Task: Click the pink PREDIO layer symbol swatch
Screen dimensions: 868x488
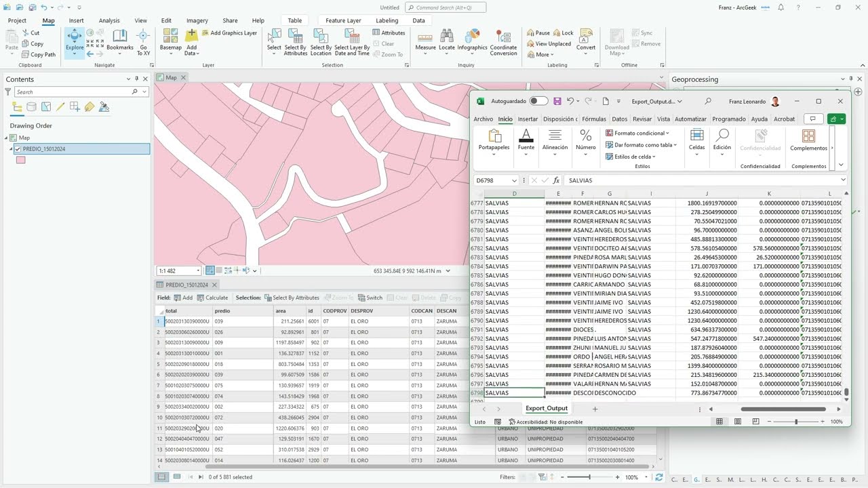Action: coord(21,160)
